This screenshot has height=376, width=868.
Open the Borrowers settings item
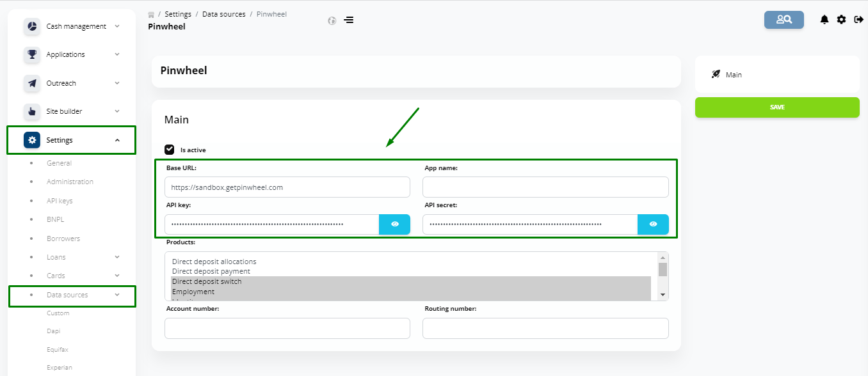click(63, 239)
